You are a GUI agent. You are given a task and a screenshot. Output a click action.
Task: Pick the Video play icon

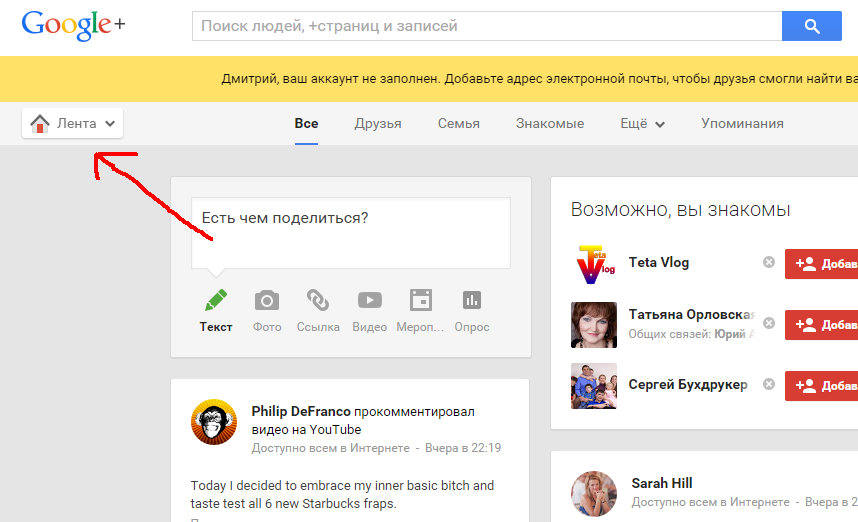click(369, 301)
